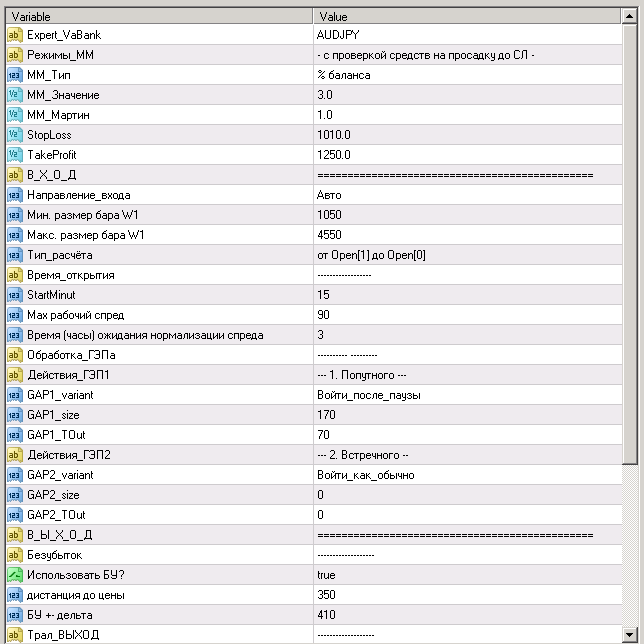Click the string icon beside Действия_ГЭП2

14,455
